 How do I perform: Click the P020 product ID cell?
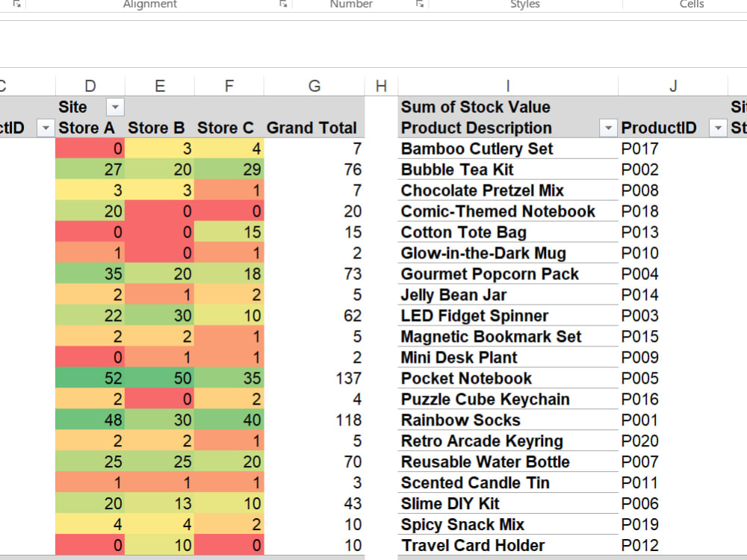tap(673, 441)
